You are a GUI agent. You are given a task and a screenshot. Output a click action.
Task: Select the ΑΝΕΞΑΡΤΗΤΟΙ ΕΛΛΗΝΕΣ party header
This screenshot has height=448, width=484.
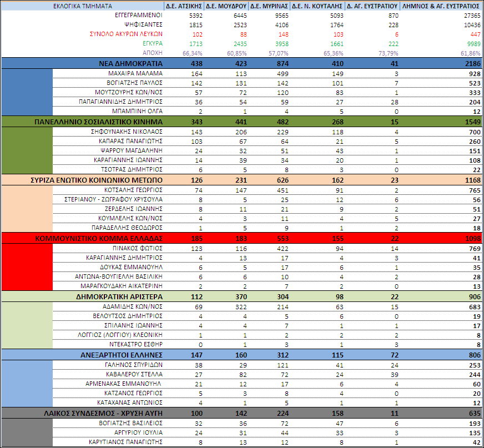pyautogui.click(x=122, y=355)
